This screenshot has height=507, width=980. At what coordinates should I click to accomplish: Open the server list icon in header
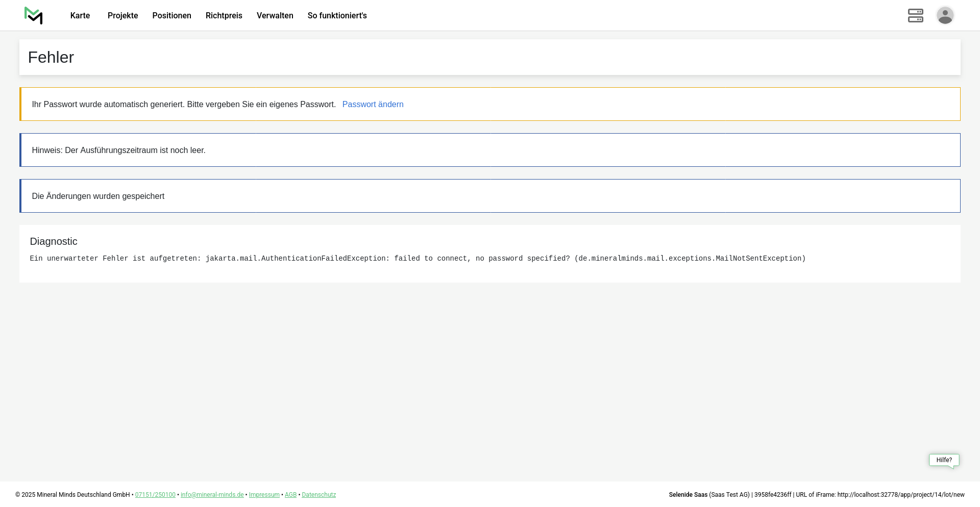pyautogui.click(x=915, y=15)
